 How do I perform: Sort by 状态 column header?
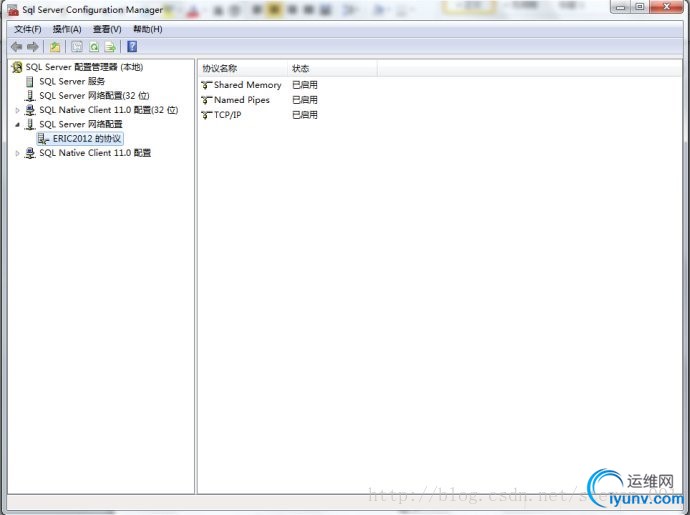(x=333, y=68)
